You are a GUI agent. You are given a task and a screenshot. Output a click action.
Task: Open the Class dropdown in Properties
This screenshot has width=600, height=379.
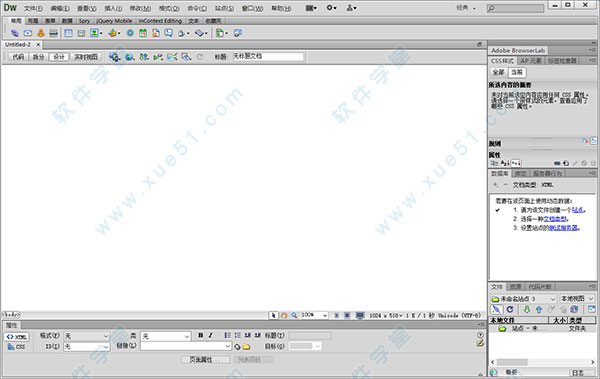click(x=165, y=336)
